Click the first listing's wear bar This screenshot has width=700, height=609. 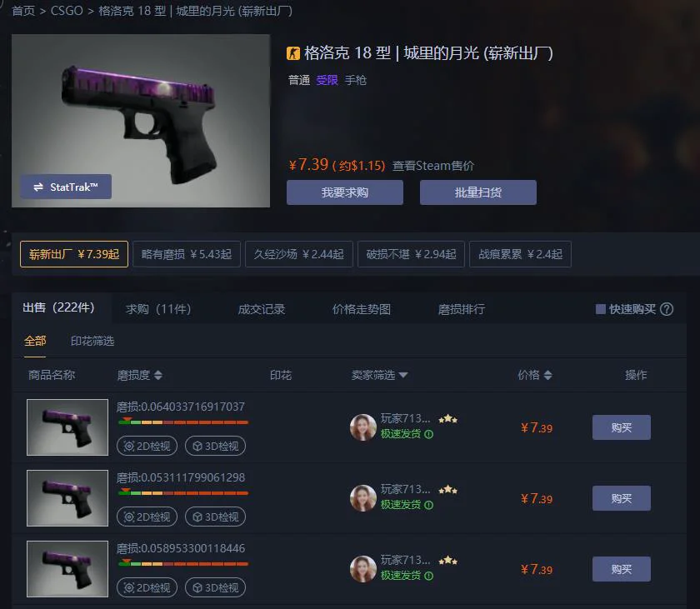[x=183, y=422]
